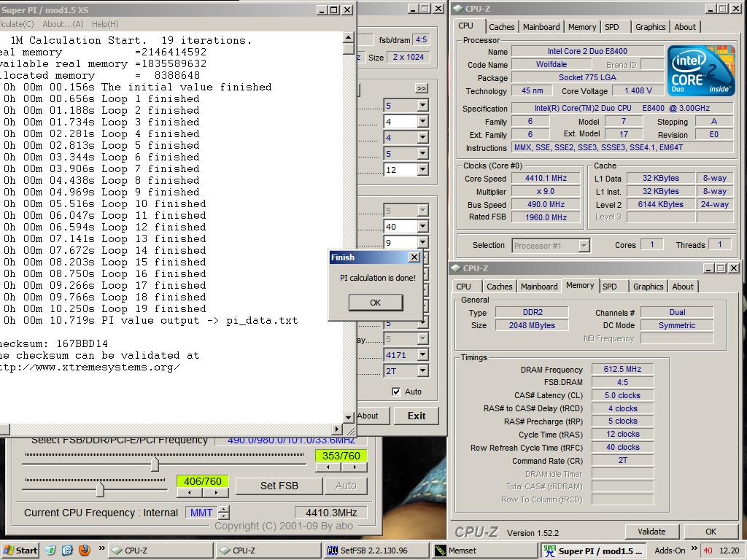Switch to CPU tab in bottom CPU-Z
This screenshot has width=747, height=560.
pyautogui.click(x=463, y=287)
